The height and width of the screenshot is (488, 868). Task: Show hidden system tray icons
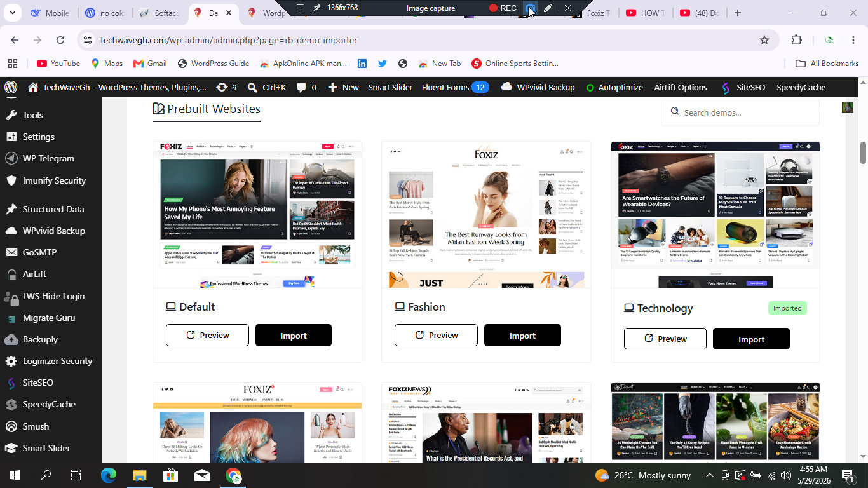tap(710, 475)
